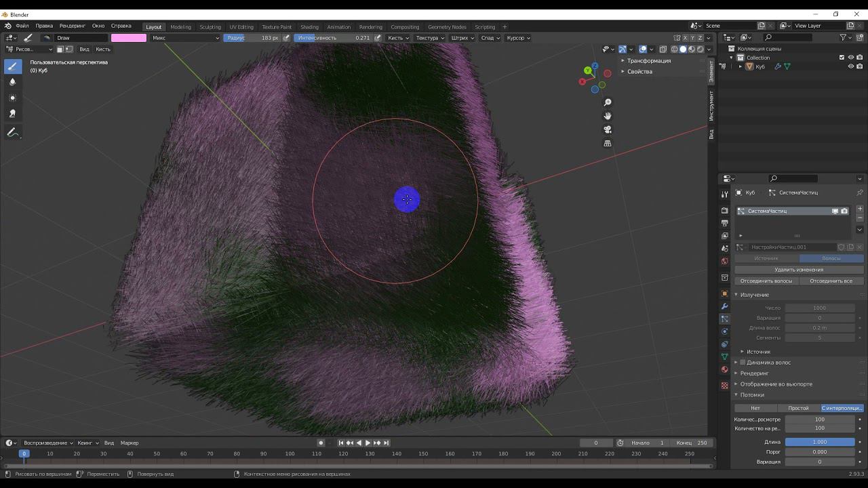The width and height of the screenshot is (868, 488).
Task: Click the Удалить изменения button
Action: click(798, 270)
